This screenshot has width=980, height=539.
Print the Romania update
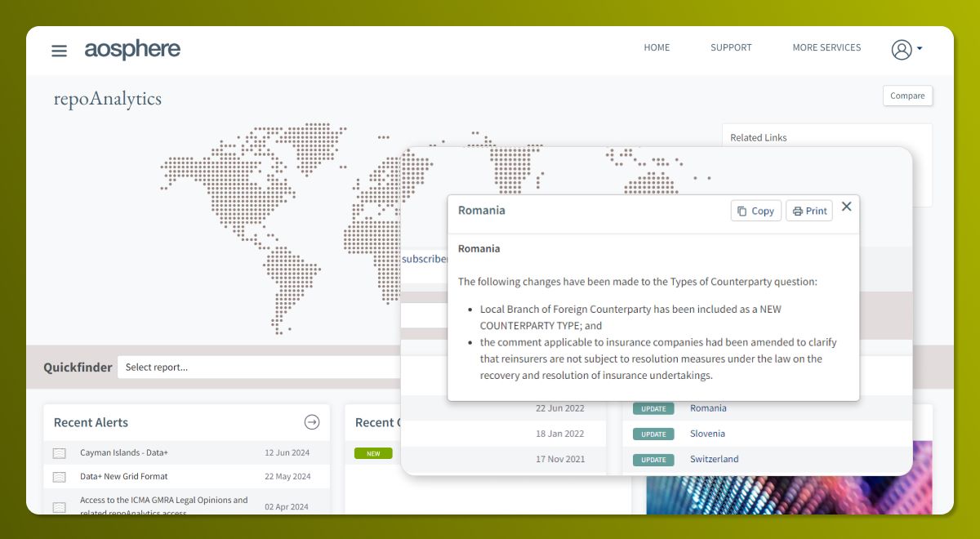808,211
